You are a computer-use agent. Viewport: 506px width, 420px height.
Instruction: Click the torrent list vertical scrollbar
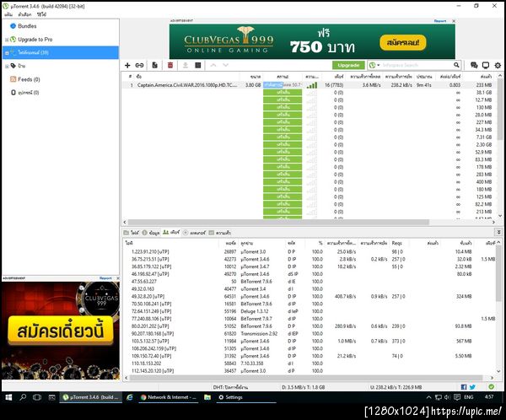pyautogui.click(x=500, y=110)
